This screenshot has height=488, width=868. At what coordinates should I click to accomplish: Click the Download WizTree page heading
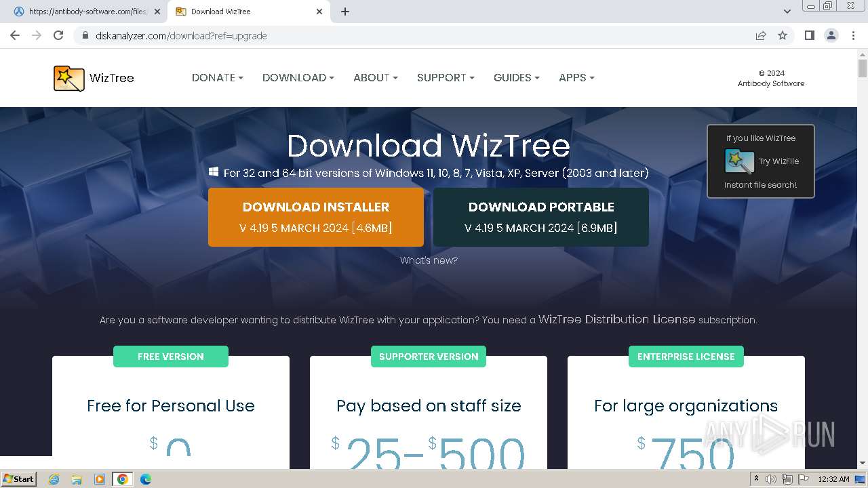coord(429,146)
